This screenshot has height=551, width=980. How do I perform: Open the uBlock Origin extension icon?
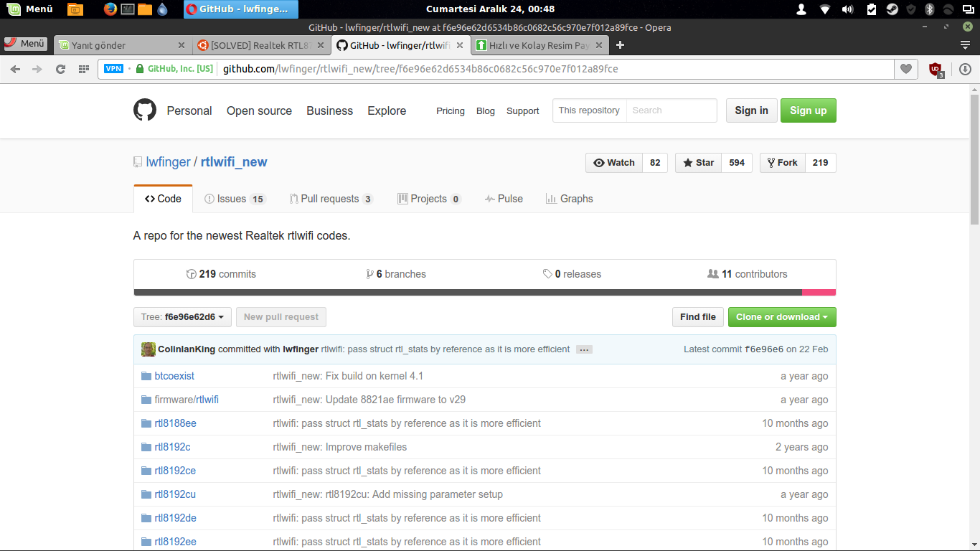[x=936, y=70]
